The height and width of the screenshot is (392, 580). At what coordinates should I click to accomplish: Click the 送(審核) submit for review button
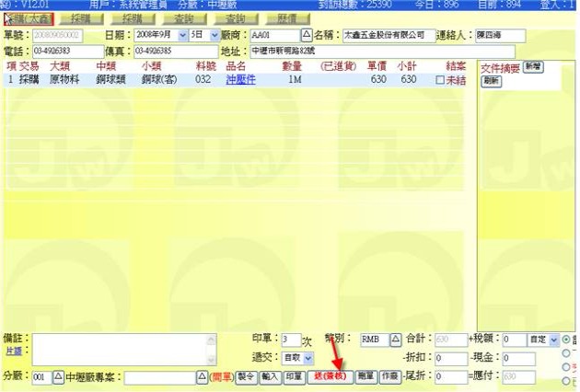pyautogui.click(x=331, y=377)
